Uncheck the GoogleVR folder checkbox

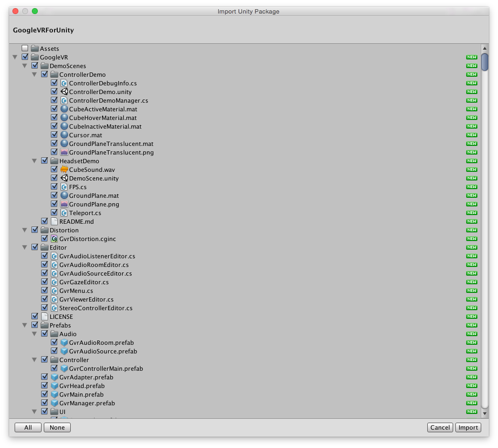pyautogui.click(x=25, y=57)
